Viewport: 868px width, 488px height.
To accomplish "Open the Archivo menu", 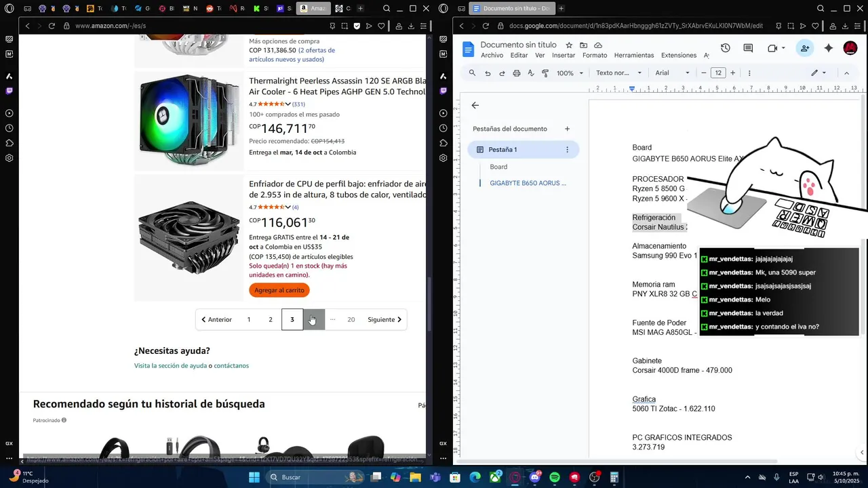I will click(492, 56).
